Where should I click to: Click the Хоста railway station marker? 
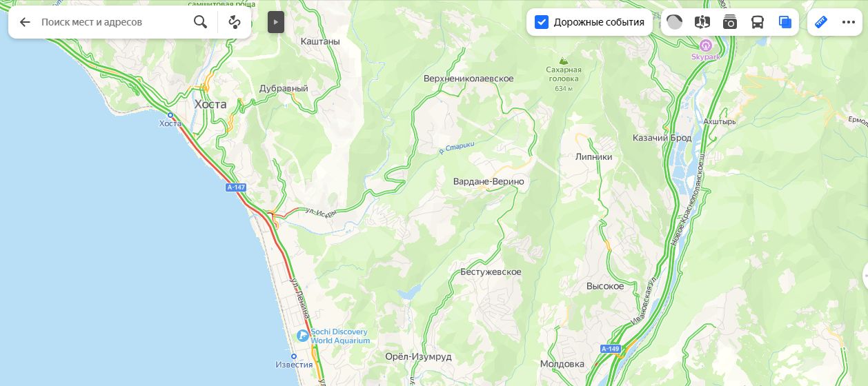pyautogui.click(x=170, y=115)
